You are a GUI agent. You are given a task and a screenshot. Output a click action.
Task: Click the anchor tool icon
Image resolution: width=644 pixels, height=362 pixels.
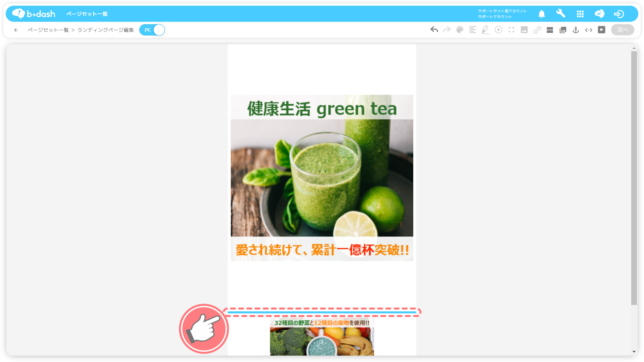pos(576,30)
